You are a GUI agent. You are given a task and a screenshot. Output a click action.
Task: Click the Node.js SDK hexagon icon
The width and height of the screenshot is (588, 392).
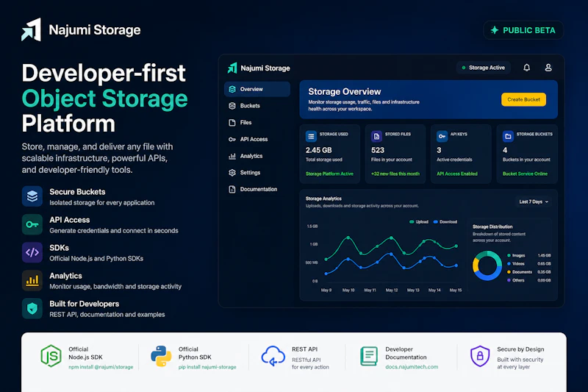click(51, 356)
